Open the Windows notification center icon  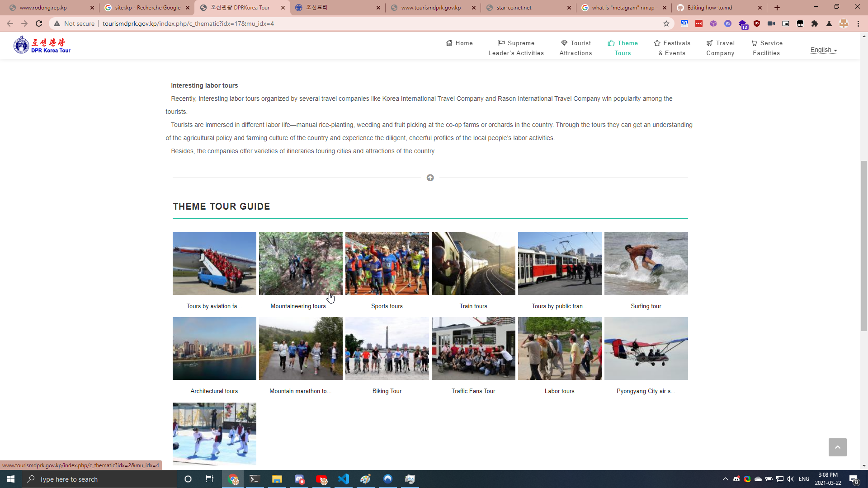[854, 479]
